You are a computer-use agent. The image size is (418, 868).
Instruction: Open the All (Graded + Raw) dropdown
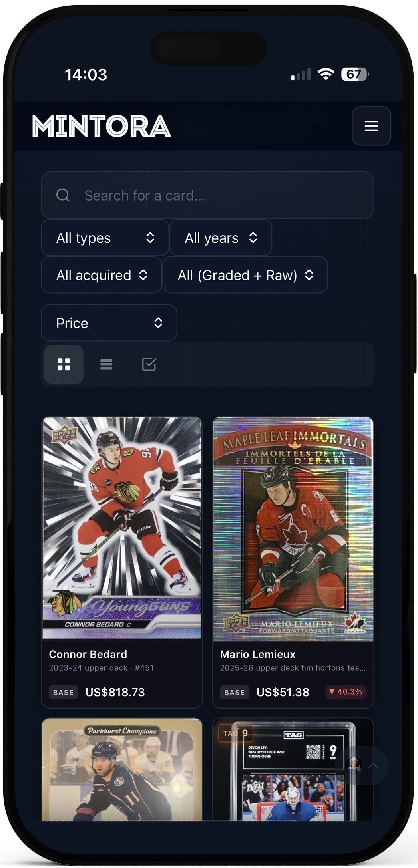(245, 275)
